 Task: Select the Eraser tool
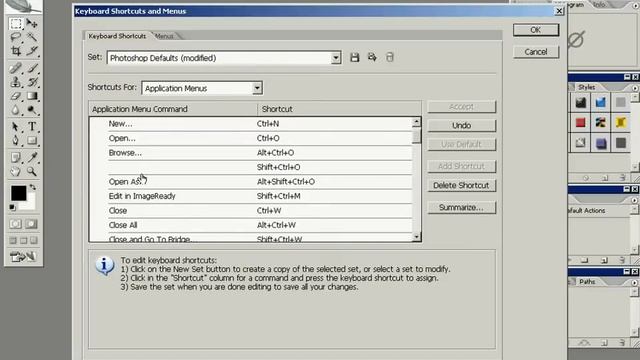16,96
